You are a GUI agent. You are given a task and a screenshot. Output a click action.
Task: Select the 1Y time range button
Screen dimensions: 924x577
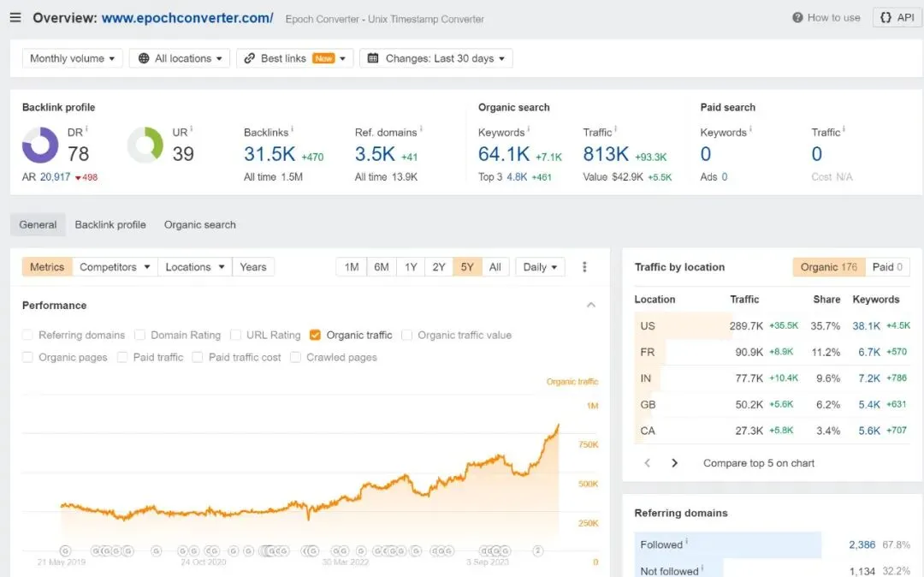click(x=411, y=267)
